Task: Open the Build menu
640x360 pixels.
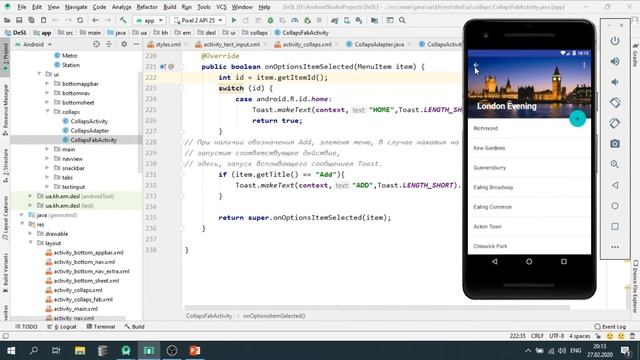Action: coord(169,7)
